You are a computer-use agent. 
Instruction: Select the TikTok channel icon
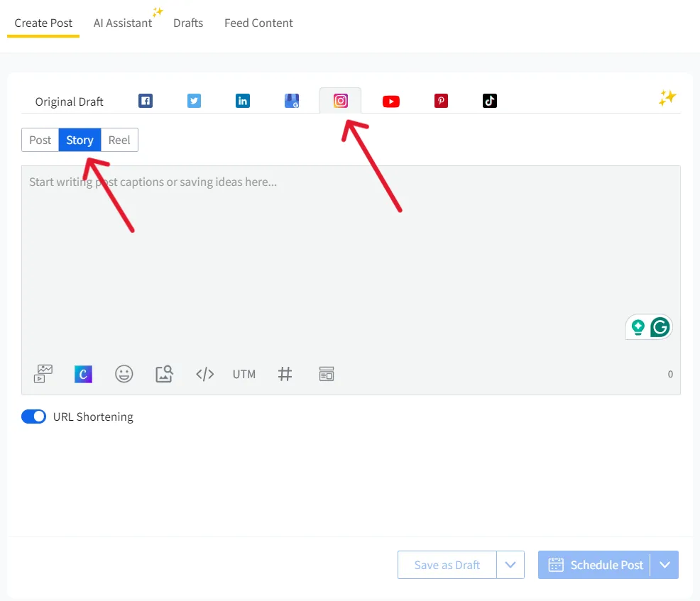(489, 100)
